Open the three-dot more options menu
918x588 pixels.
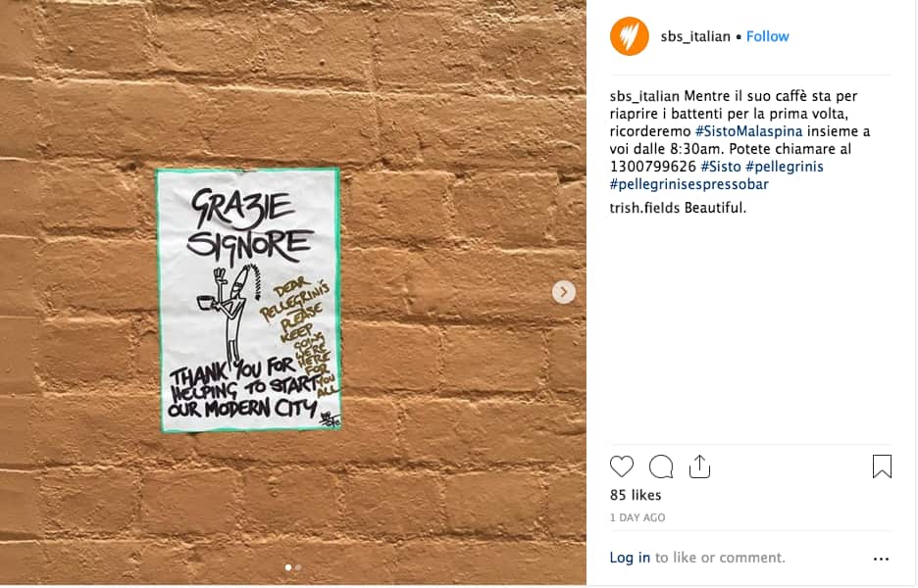[881, 559]
